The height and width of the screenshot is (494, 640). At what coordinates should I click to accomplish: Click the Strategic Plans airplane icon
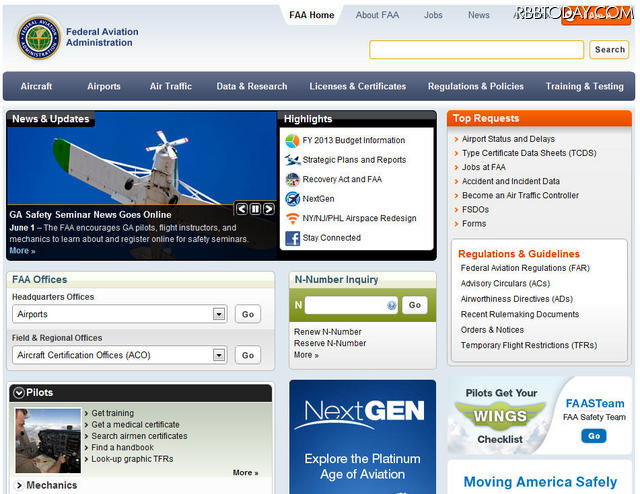(x=292, y=160)
